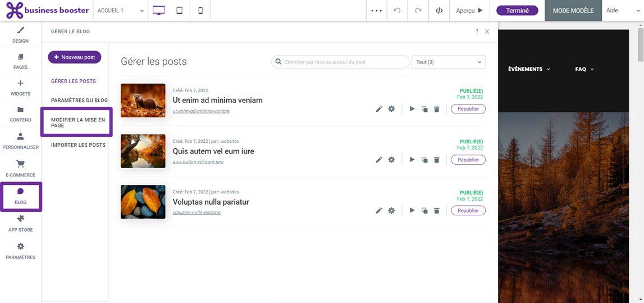Open the fox thumbnail of first post

pos(143,100)
